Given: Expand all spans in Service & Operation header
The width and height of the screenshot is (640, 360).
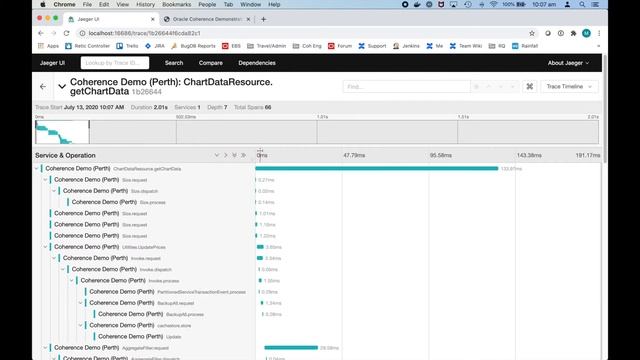Looking at the screenshot, I should 234,156.
